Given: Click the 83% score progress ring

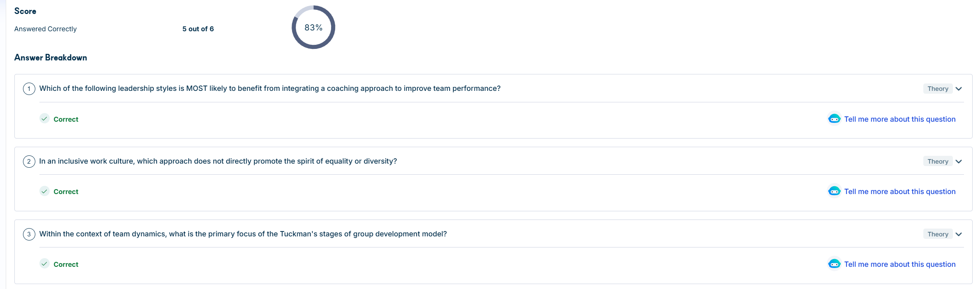Looking at the screenshot, I should tap(313, 28).
